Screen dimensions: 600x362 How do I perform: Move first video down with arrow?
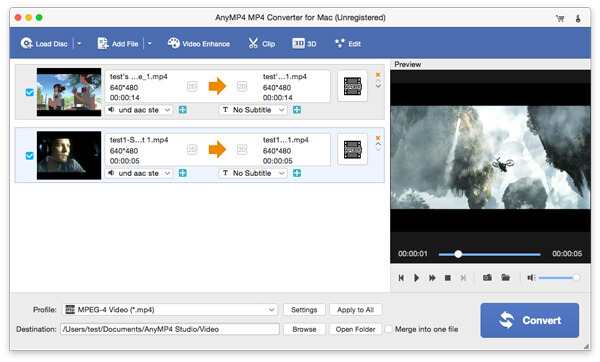coord(378,86)
